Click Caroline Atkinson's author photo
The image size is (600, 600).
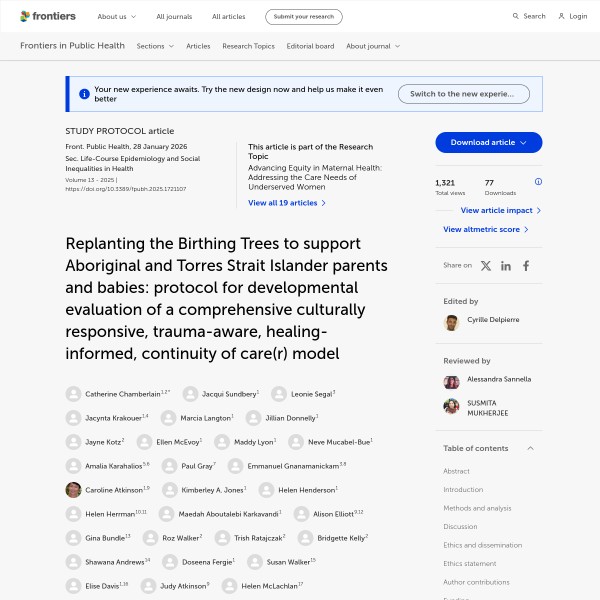coord(73,490)
